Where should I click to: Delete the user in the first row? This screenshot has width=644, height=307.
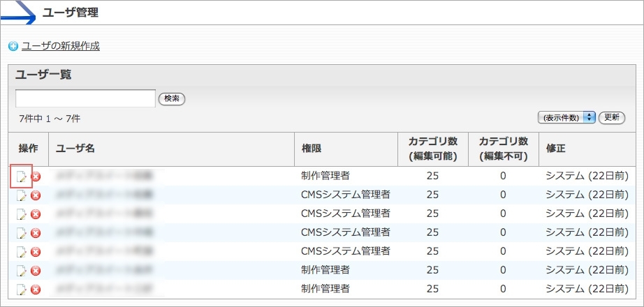tap(36, 177)
